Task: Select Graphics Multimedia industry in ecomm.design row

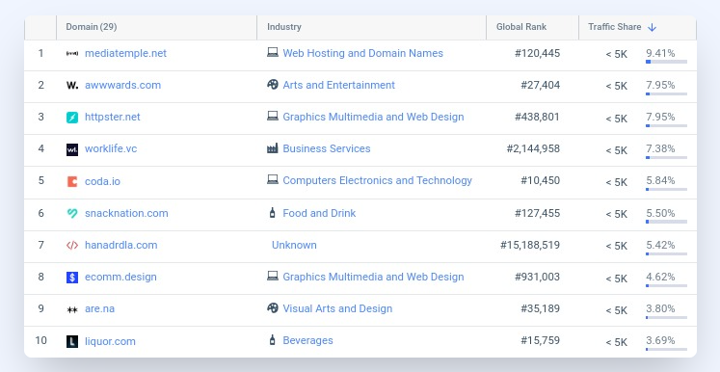Action: (373, 277)
